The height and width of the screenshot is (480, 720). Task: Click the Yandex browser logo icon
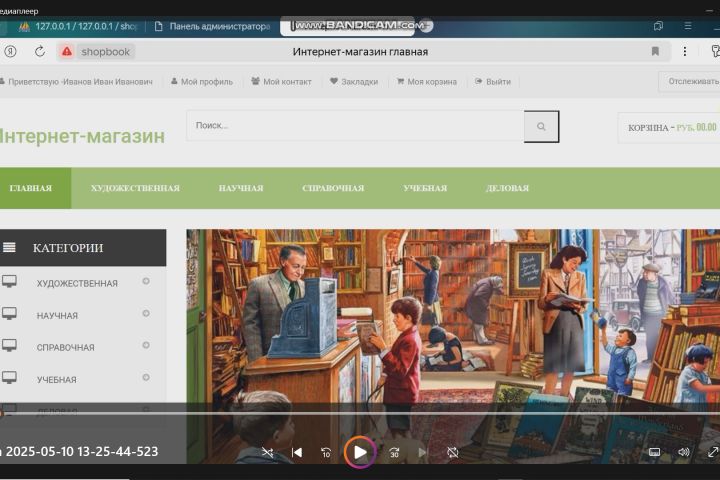10,51
